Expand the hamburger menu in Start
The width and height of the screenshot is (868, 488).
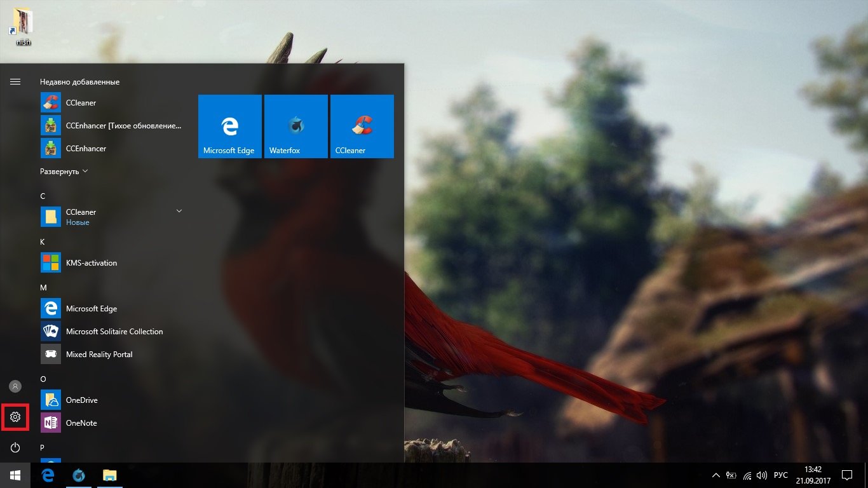point(15,81)
